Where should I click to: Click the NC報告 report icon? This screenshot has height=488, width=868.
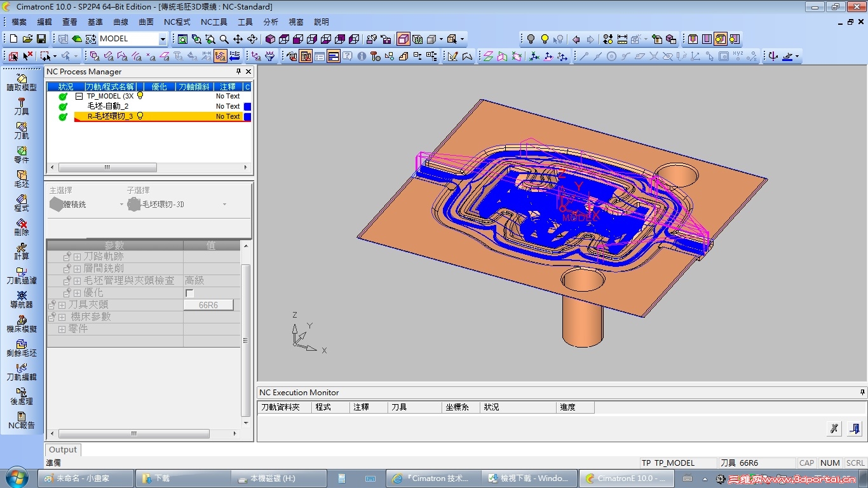coord(22,419)
